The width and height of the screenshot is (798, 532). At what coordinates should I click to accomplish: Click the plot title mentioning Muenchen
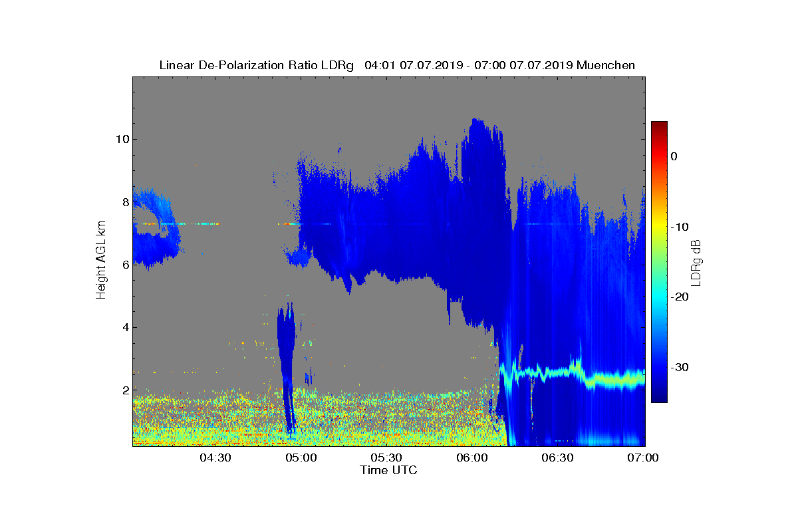pyautogui.click(x=397, y=65)
